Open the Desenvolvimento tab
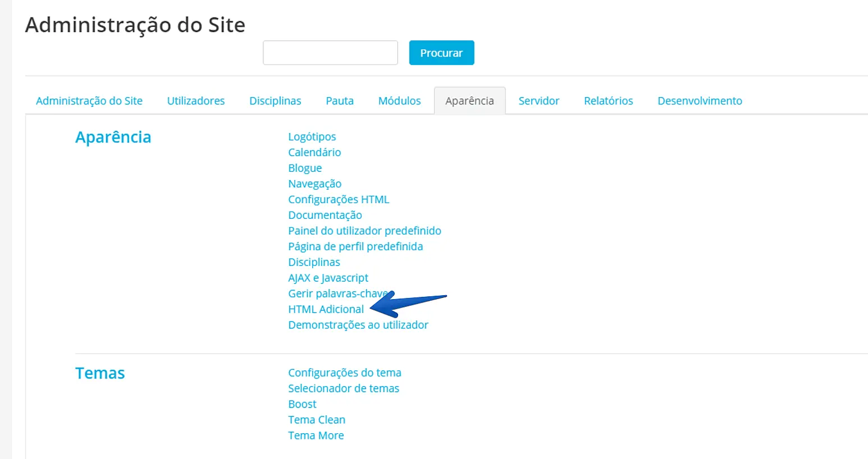The width and height of the screenshot is (868, 459). click(x=700, y=101)
